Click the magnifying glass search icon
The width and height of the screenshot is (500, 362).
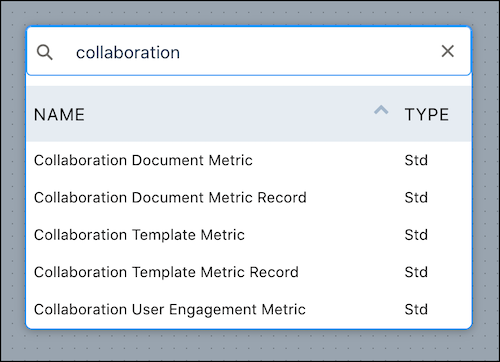45,52
